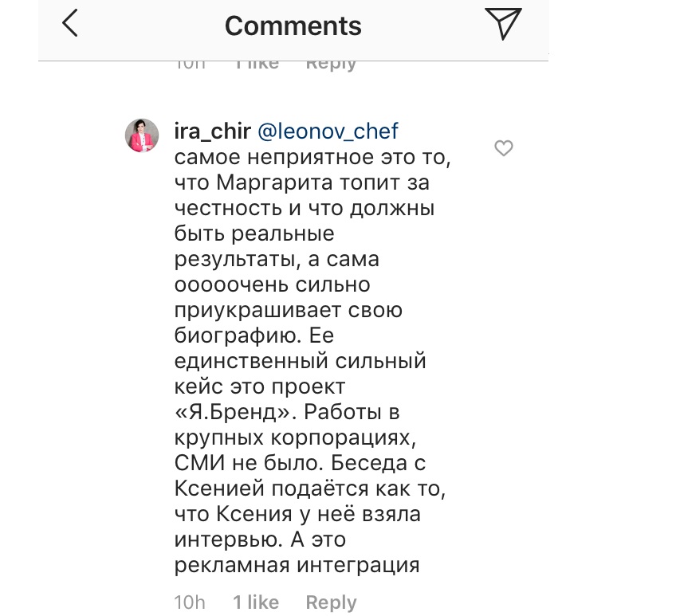The image size is (676, 616).
Task: Tap the cut-off like count at the top
Action: click(x=256, y=64)
